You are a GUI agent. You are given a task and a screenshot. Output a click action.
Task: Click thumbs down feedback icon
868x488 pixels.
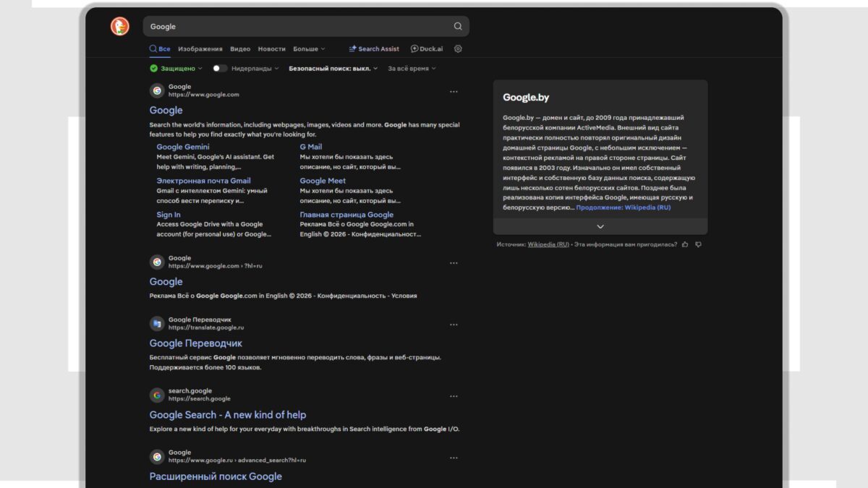tap(698, 244)
